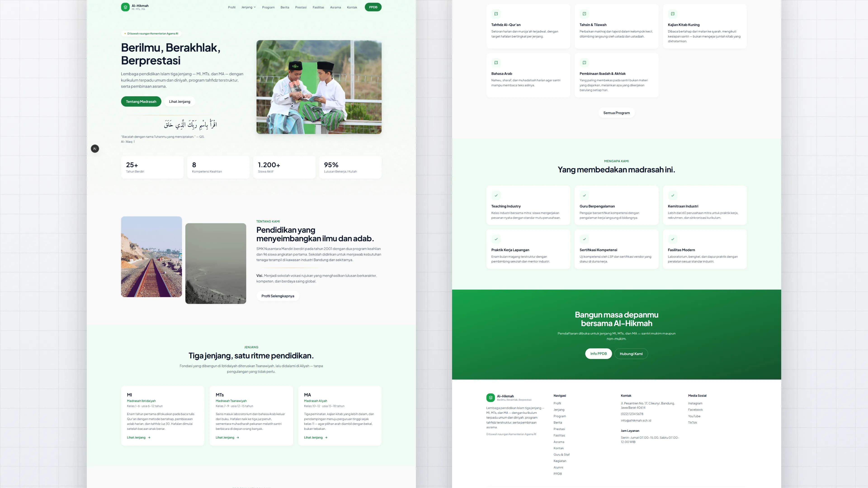Click the Teaching Industry checkmark icon
The width and height of the screenshot is (868, 488).
pyautogui.click(x=496, y=195)
